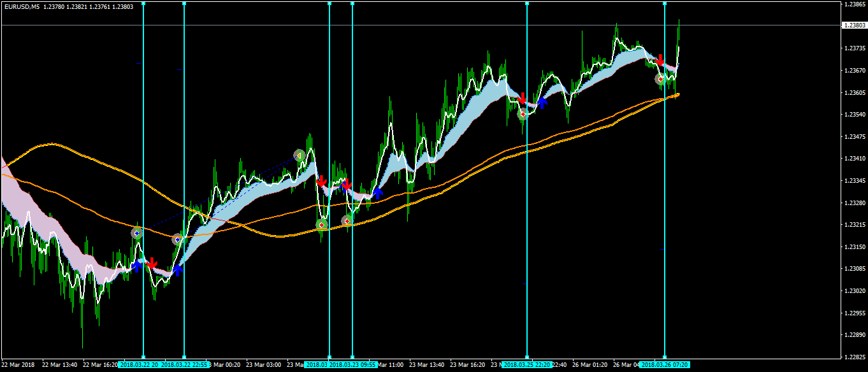Select the 2018.03.23 09:55 time label
This screenshot has height=372, width=868.
pos(354,365)
